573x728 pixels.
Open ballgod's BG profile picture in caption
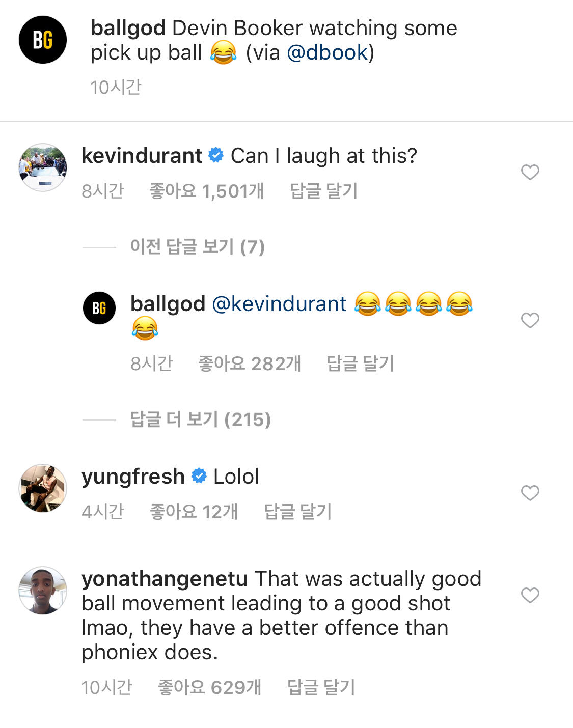(x=43, y=40)
